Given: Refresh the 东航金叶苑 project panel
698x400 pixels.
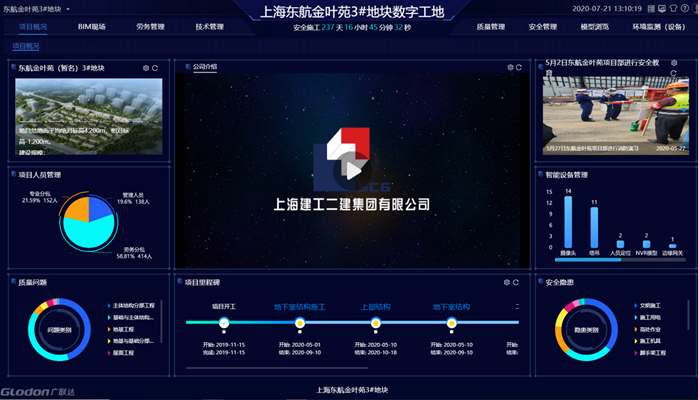Looking at the screenshot, I should click(156, 68).
